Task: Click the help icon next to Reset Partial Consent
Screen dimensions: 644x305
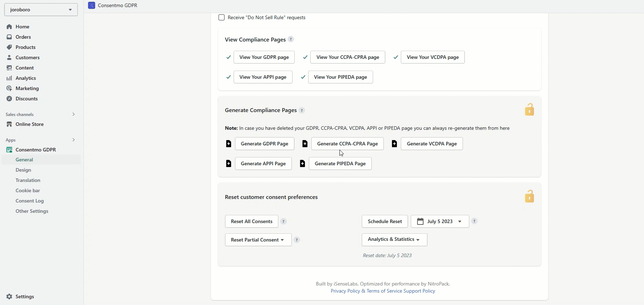Action: coord(297,240)
